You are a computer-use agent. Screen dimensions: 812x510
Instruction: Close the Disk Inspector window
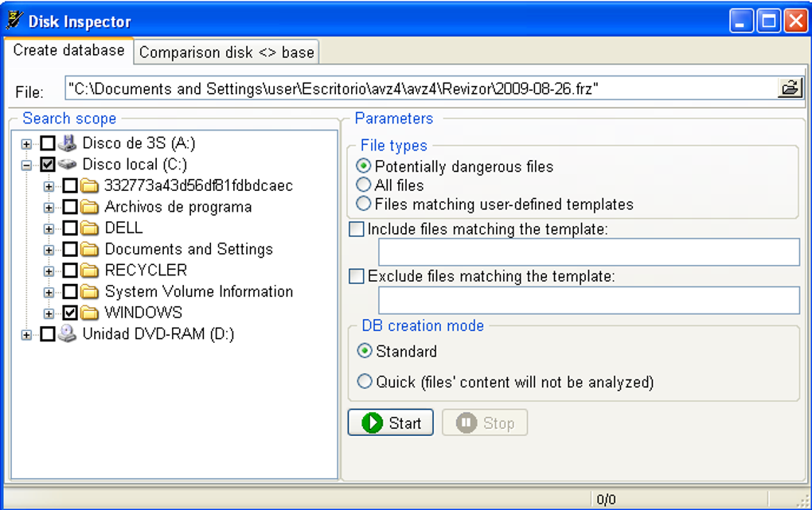point(796,21)
